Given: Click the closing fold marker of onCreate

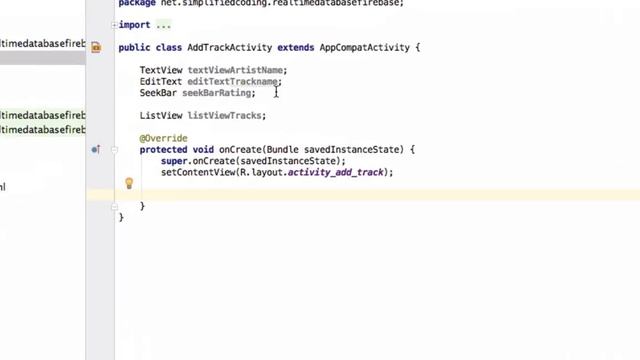Looking at the screenshot, I should click(114, 207).
